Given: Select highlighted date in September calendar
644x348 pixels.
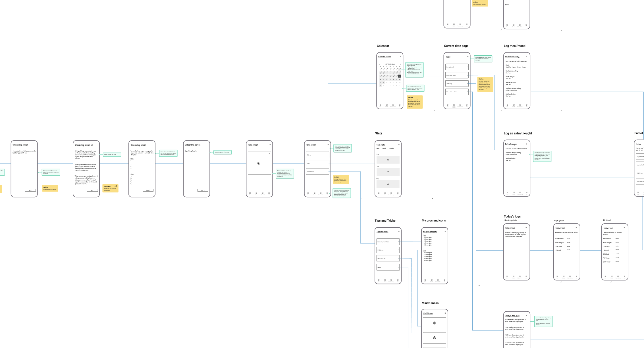Looking at the screenshot, I should pos(400,76).
